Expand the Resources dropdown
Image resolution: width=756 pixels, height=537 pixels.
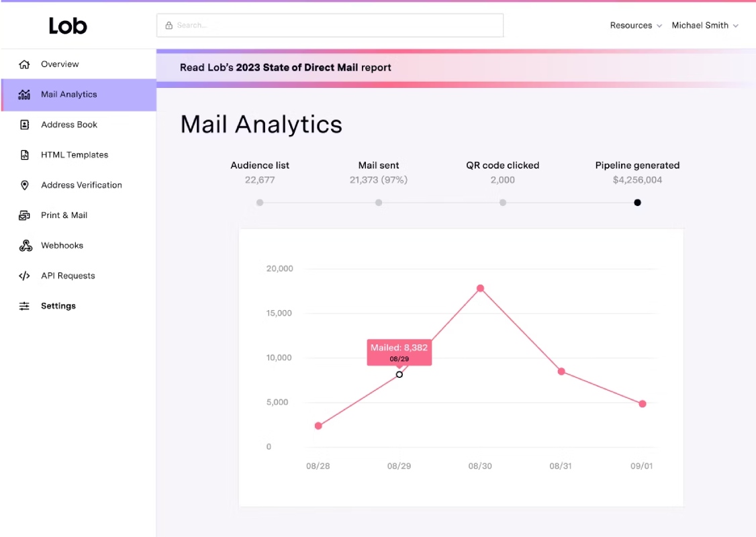point(635,26)
